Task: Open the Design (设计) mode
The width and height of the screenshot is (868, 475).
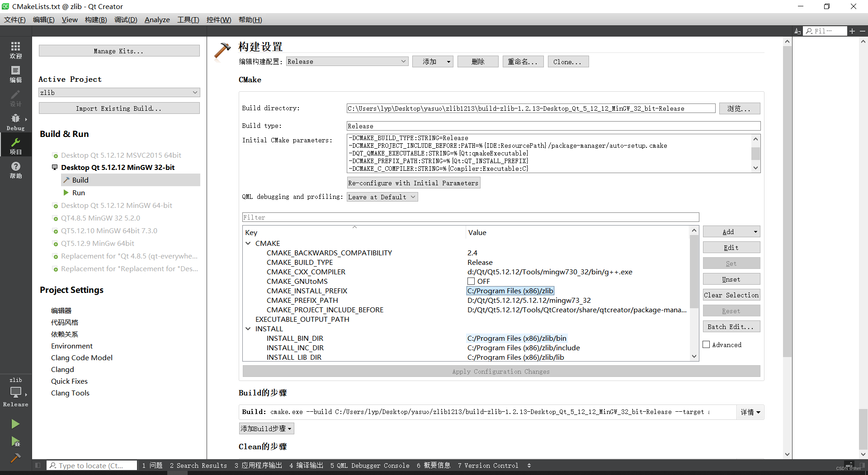Action: 15,98
